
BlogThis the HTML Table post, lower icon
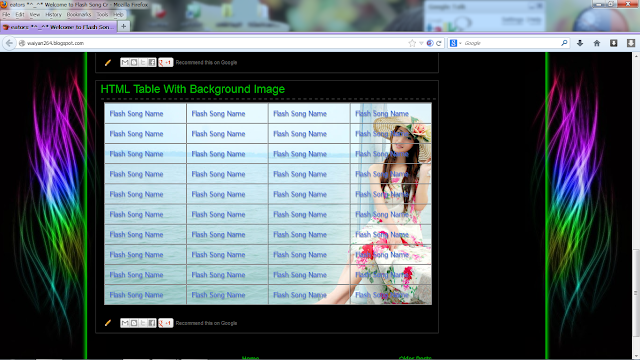pyautogui.click(x=134, y=323)
